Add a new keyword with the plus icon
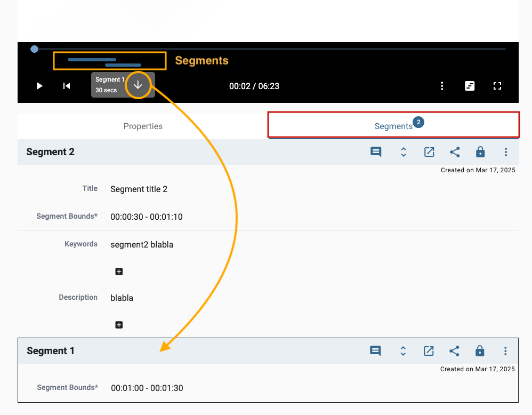This screenshot has height=415, width=532. point(118,272)
